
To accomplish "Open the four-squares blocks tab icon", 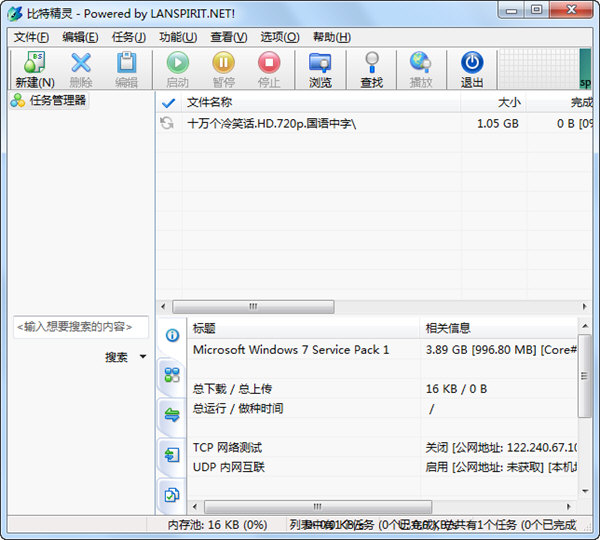I will [172, 375].
